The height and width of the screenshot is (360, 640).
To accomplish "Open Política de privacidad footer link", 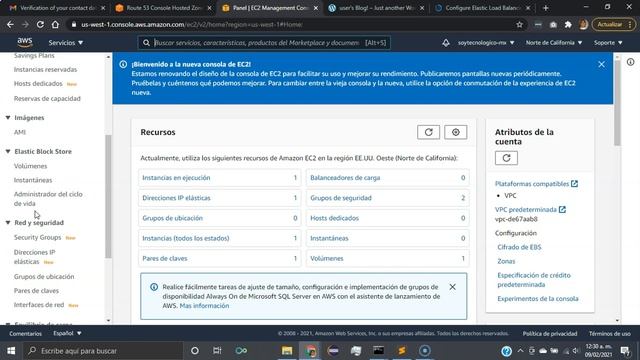I will pos(550,334).
